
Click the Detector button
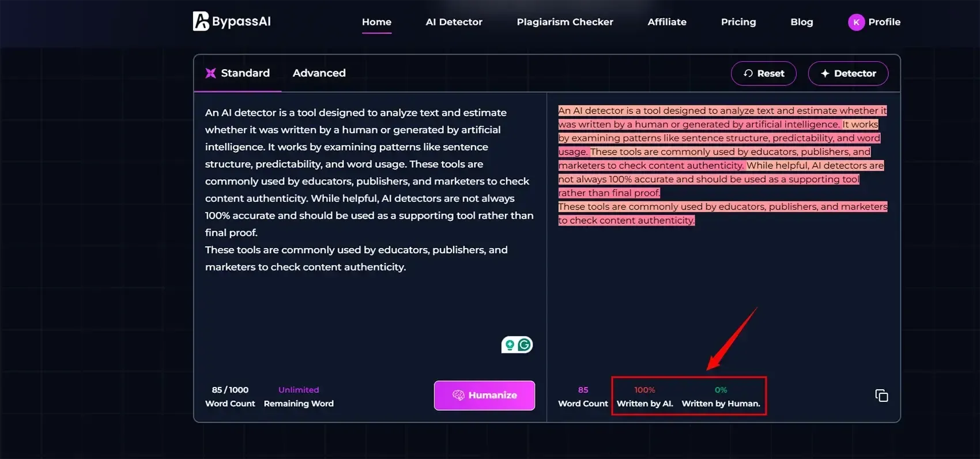coord(848,73)
